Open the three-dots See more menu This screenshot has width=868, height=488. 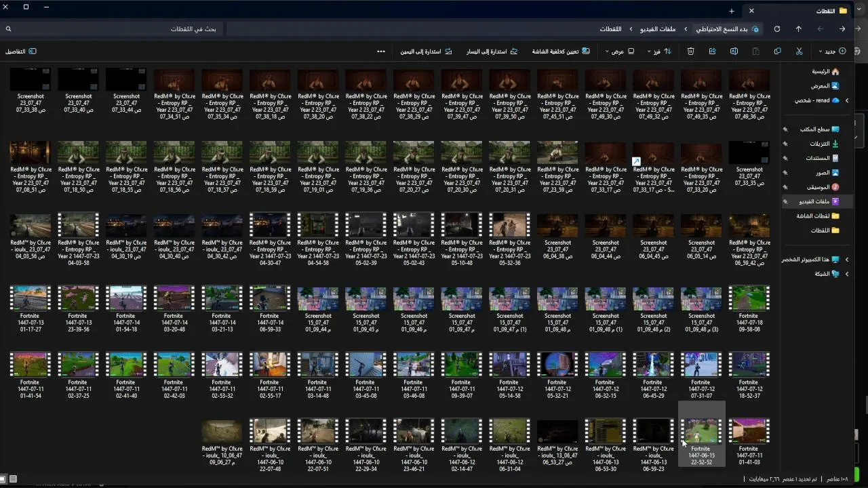381,52
